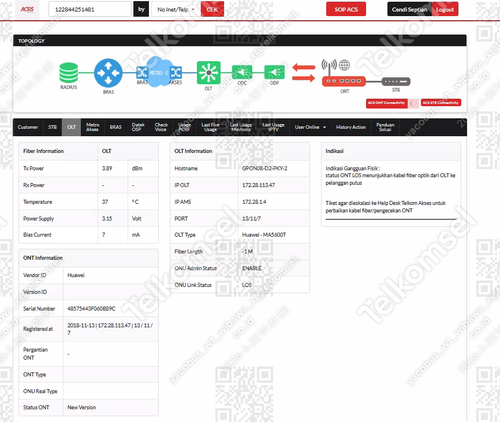Click the Indikasi Gangguan Fisik message text
This screenshot has height=422, width=500.
click(x=390, y=176)
